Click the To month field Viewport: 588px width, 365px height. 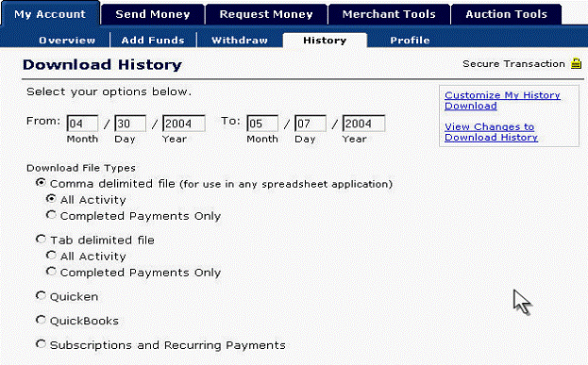(262, 124)
